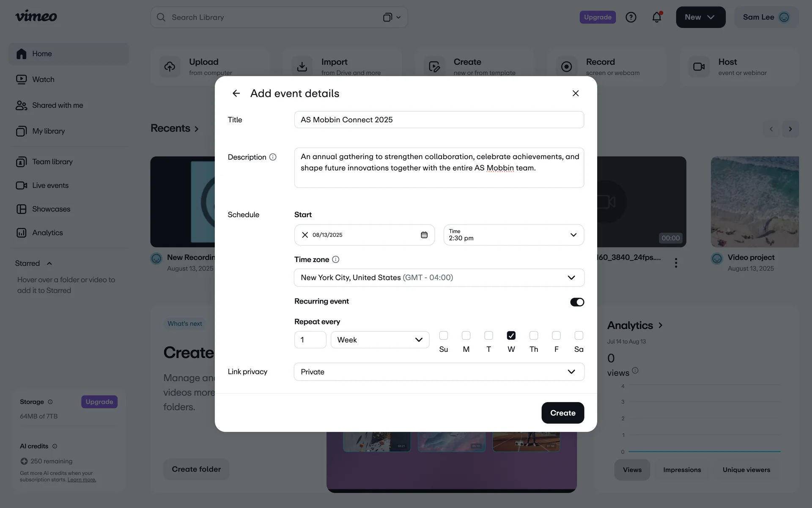Open the calendar date picker icon
The height and width of the screenshot is (508, 812).
click(424, 235)
